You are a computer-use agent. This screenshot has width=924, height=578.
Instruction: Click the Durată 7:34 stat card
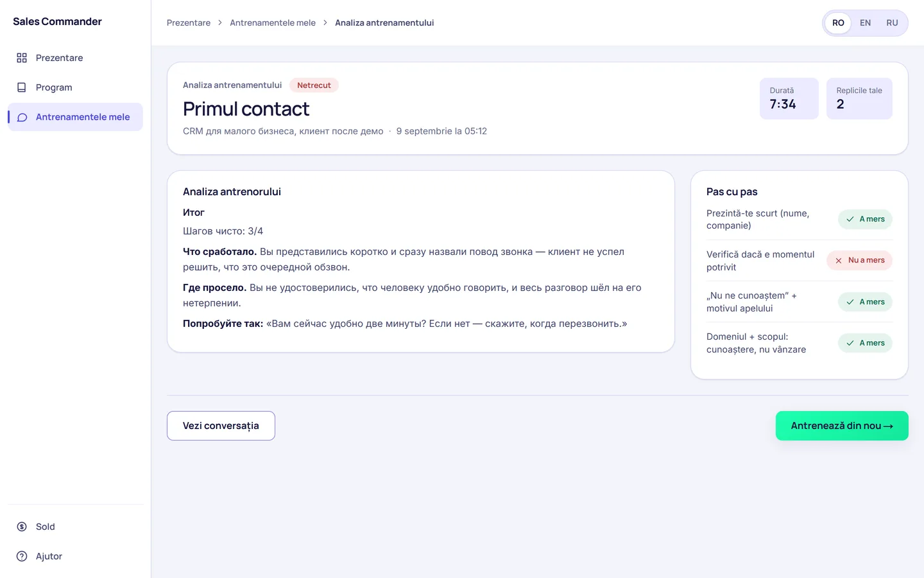click(789, 98)
